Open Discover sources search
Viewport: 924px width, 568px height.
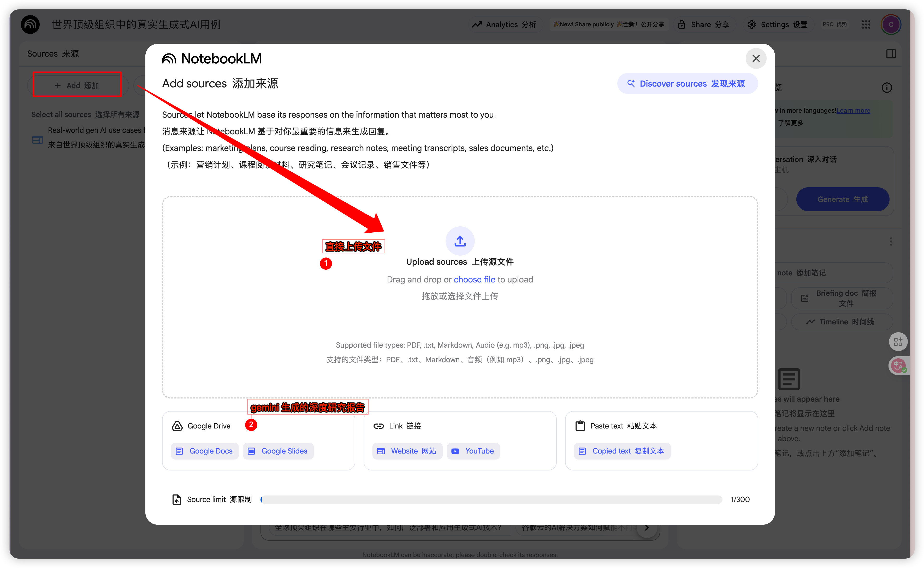point(687,83)
